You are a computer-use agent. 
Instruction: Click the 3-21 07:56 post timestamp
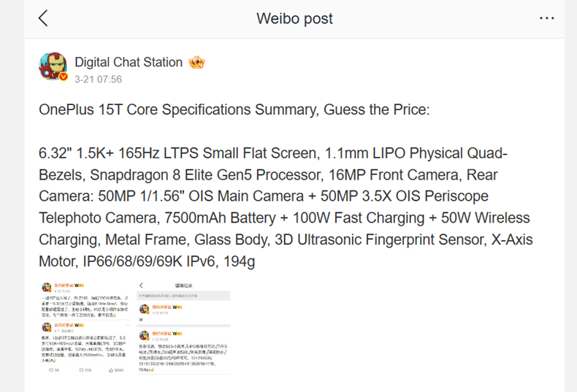click(98, 79)
